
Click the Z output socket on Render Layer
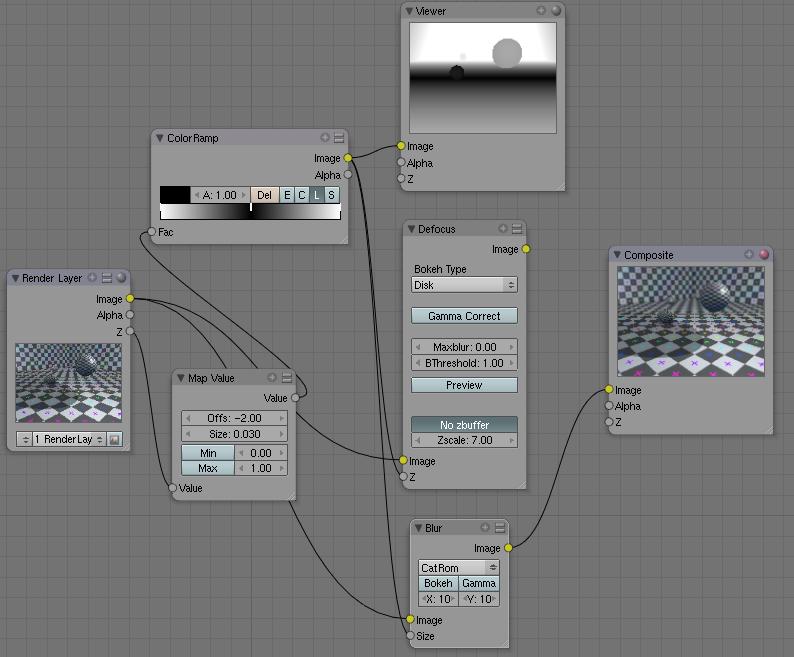tap(130, 331)
